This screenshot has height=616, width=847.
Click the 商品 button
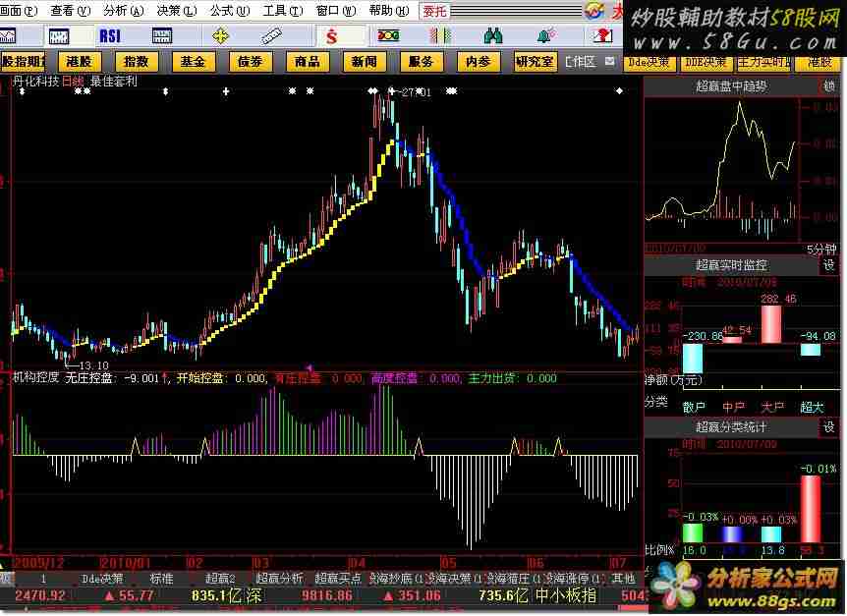pos(308,62)
